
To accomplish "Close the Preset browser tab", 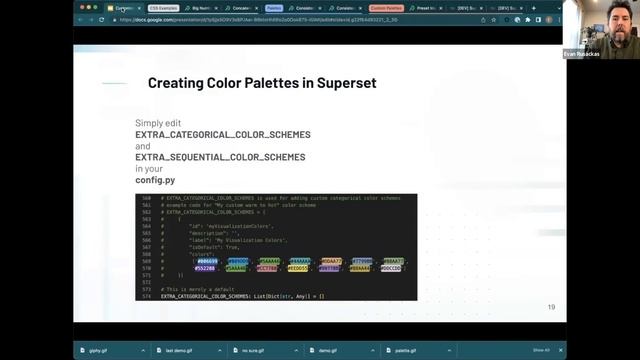I will (441, 8).
